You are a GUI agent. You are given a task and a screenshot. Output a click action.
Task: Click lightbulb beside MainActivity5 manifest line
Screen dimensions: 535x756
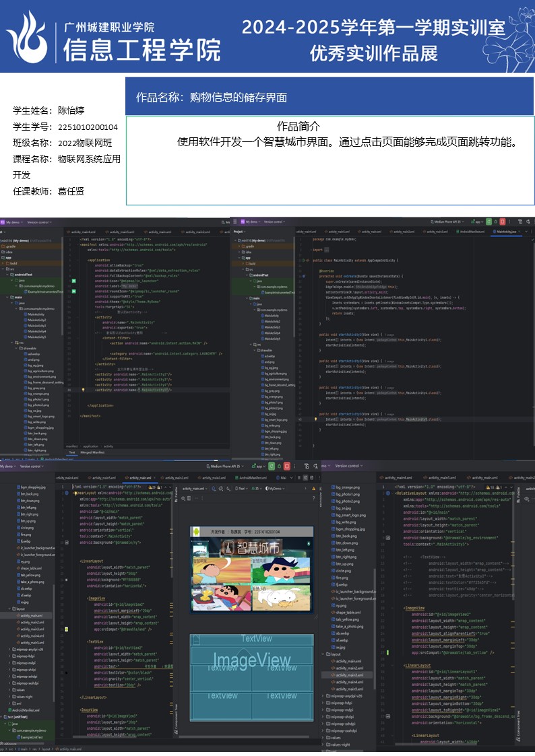click(83, 389)
